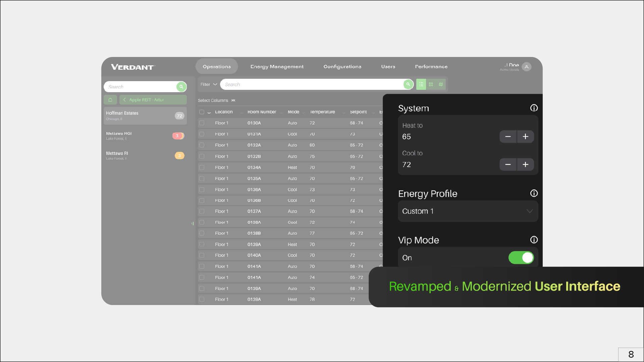The width and height of the screenshot is (644, 362).
Task: Click the user profile avatar icon
Action: [x=527, y=67]
